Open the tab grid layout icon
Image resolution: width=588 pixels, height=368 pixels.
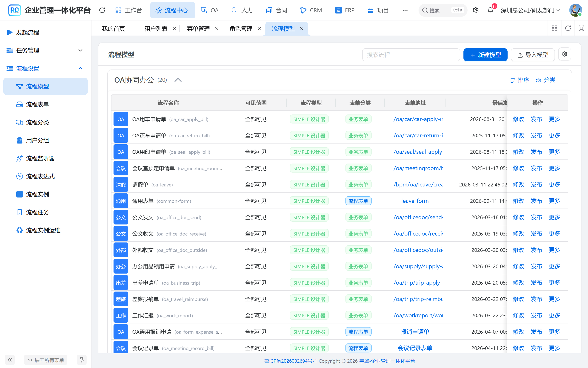555,28
